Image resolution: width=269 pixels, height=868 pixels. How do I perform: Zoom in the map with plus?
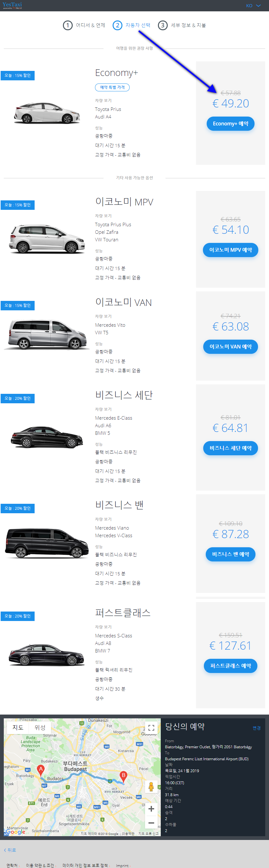point(151,808)
